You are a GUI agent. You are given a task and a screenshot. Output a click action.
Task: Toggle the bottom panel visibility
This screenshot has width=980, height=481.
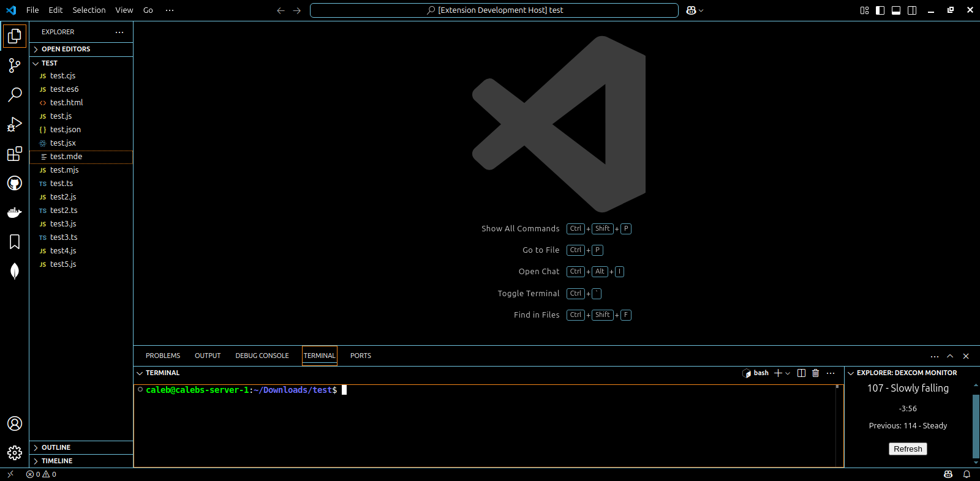(896, 10)
